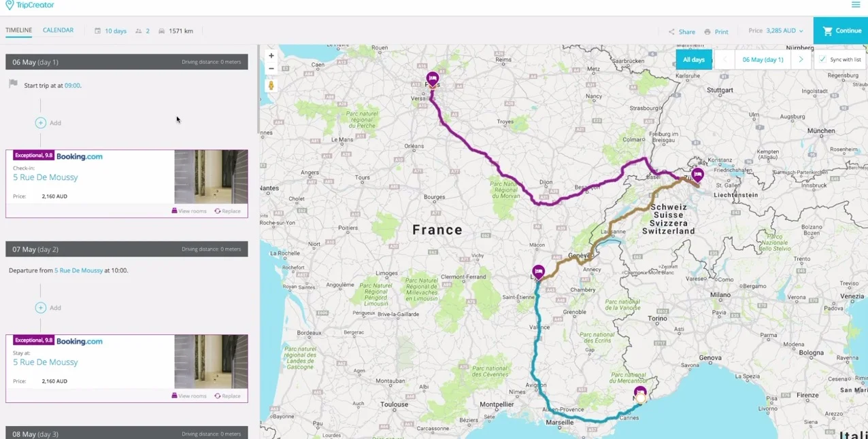
Task: Switch to the CALENDAR tab
Action: 58,31
